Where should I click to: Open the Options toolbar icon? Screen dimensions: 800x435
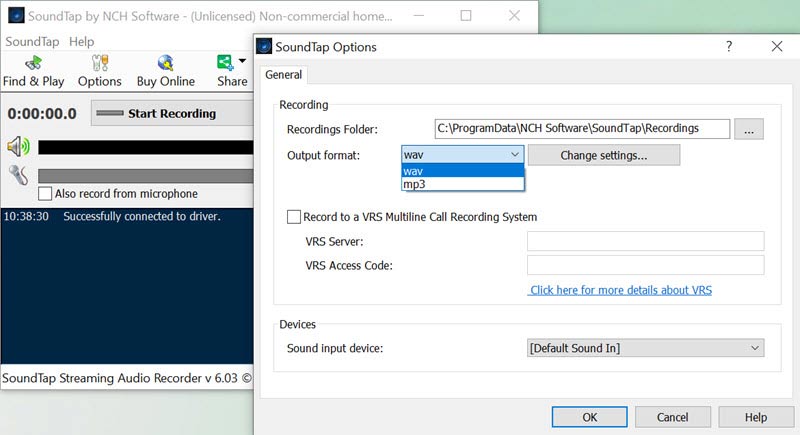coord(99,72)
